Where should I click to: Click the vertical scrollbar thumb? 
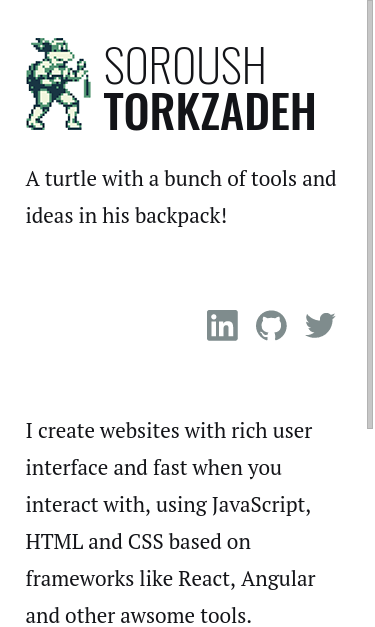coord(371,214)
